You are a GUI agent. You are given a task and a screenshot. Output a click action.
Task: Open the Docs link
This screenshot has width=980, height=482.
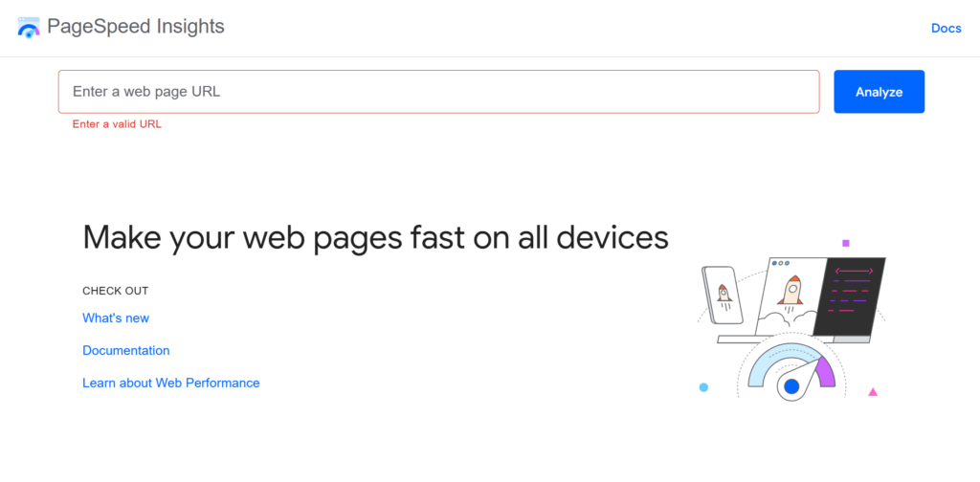[946, 28]
